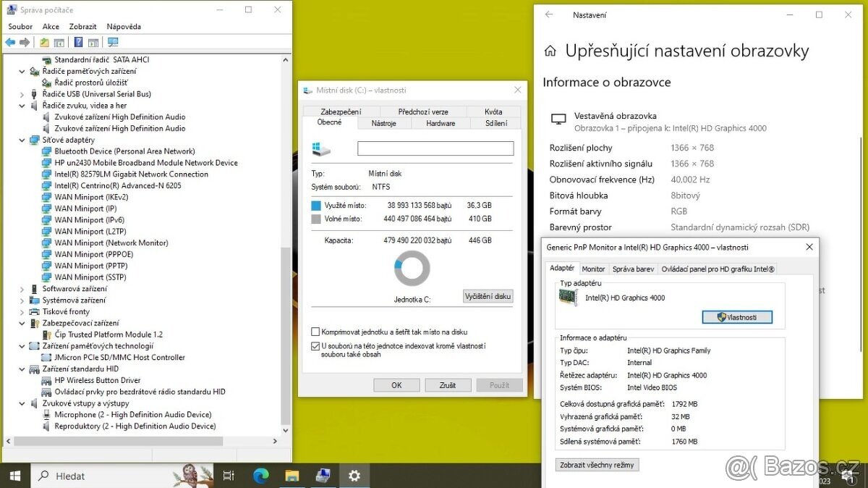The width and height of the screenshot is (868, 488).
Task: Open the Monitor tab in graphics properties
Action: pos(593,268)
